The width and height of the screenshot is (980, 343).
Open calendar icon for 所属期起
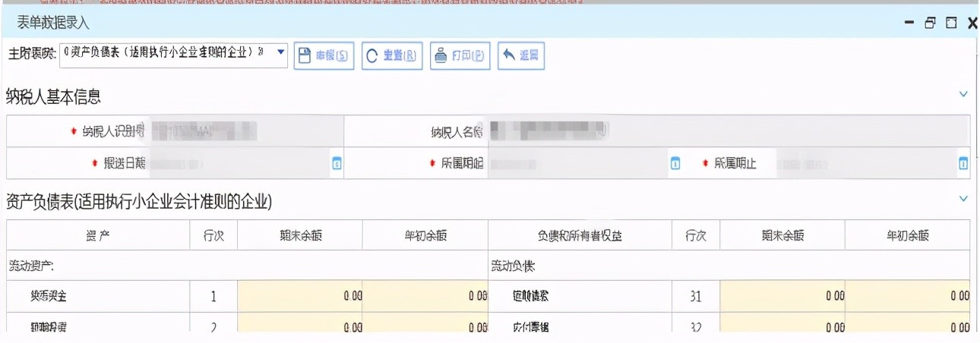(x=675, y=163)
